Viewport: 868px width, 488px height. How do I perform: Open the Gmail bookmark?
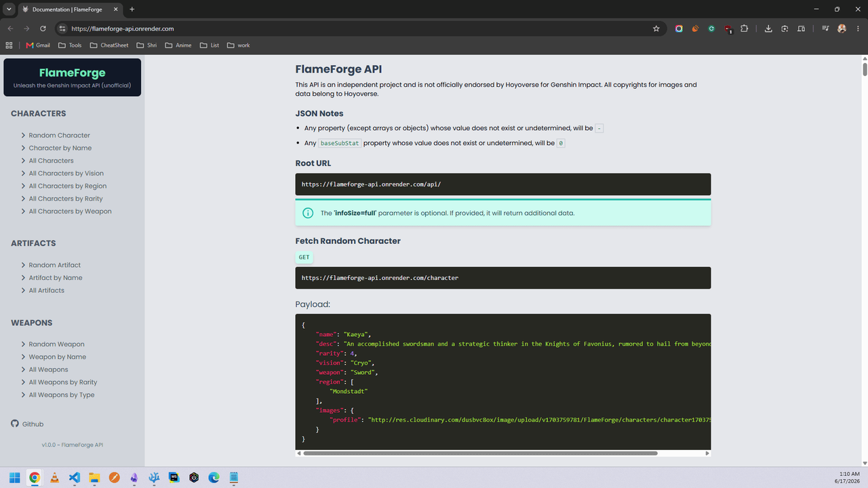[x=38, y=45]
